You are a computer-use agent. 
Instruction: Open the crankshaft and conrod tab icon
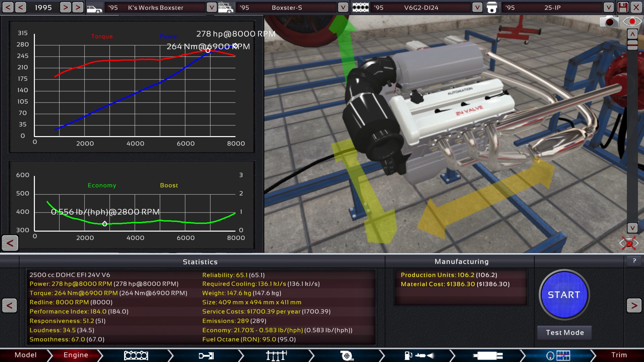point(206,355)
